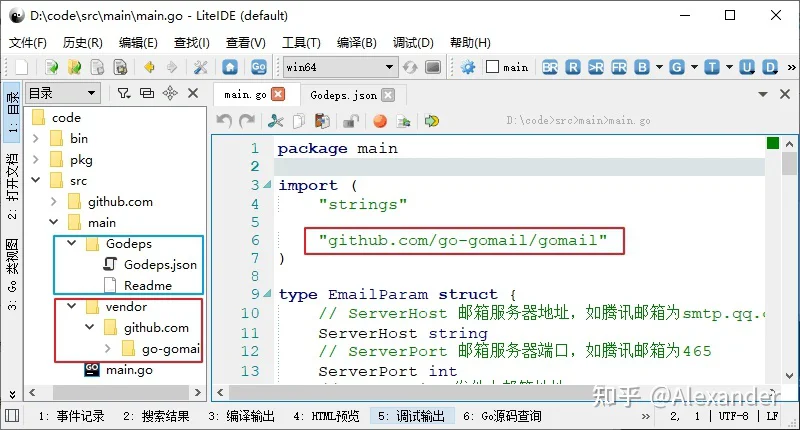Open the 编译(B) menu
The image size is (800, 430).
356,42
